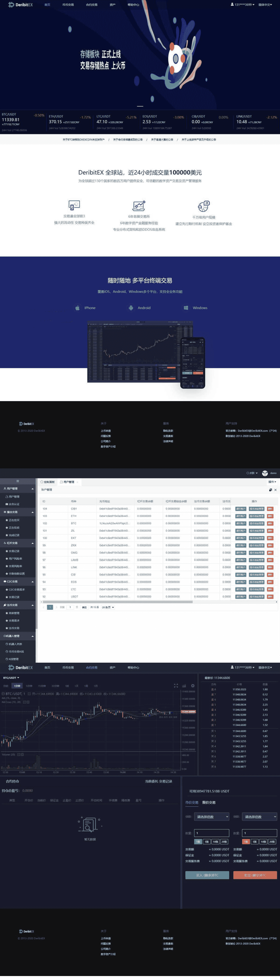The width and height of the screenshot is (280, 980).
Task: Open the buy-side 请选择倍数 leverage dropdown
Action: [x=212, y=817]
